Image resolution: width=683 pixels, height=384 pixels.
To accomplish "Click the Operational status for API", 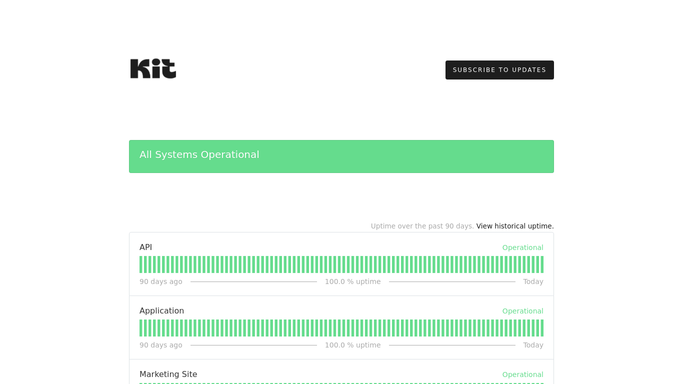I will pos(523,247).
